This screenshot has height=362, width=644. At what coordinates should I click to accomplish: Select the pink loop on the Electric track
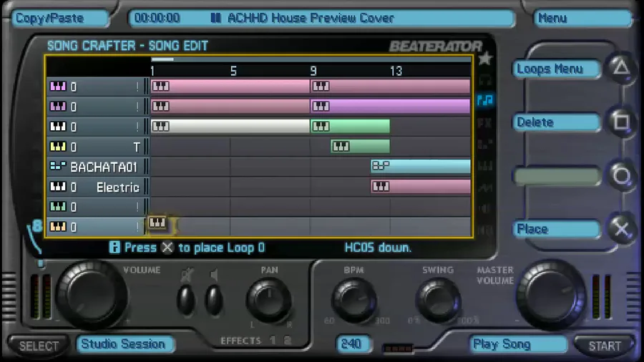(421, 186)
